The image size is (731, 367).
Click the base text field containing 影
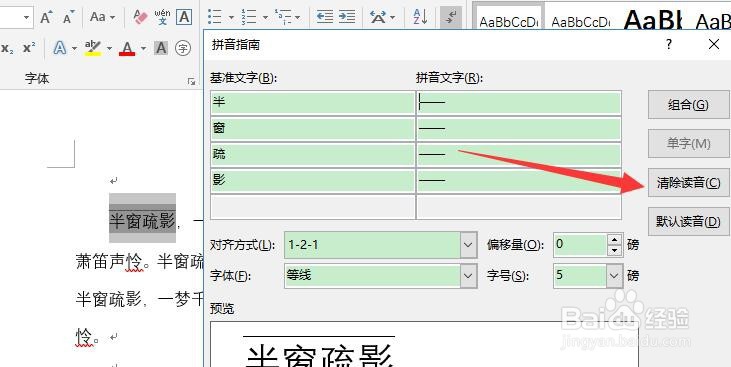coord(312,181)
